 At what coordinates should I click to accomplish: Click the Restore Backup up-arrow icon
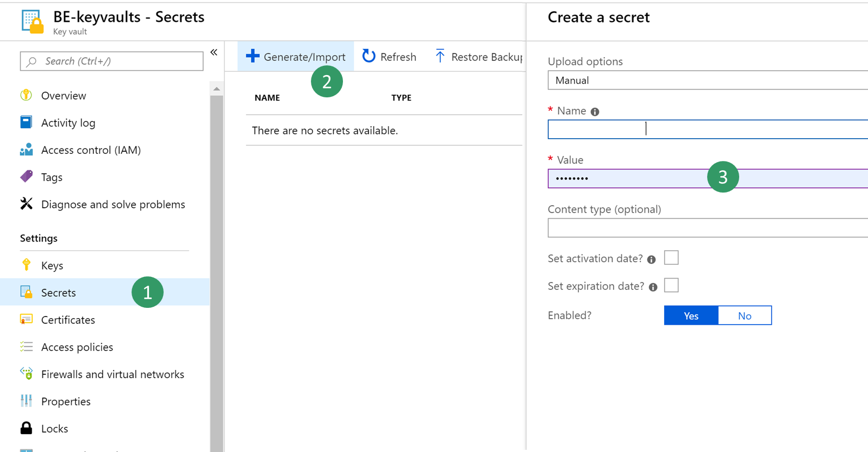tap(440, 56)
